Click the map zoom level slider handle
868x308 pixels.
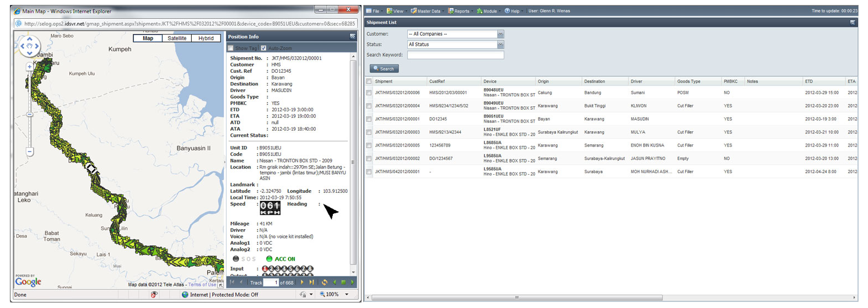pyautogui.click(x=30, y=115)
